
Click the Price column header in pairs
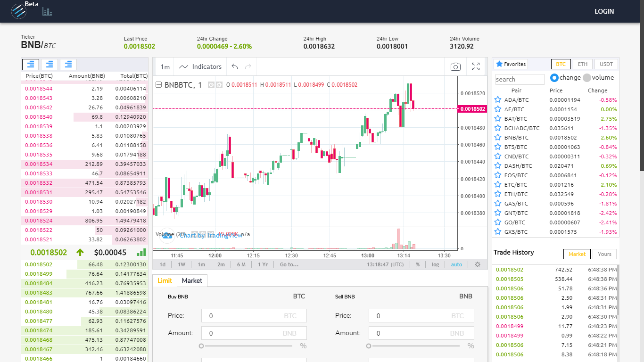[556, 90]
